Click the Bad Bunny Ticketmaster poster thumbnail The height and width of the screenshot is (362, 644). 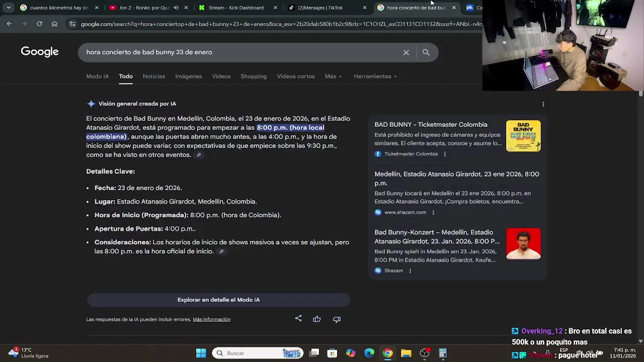pos(523,136)
